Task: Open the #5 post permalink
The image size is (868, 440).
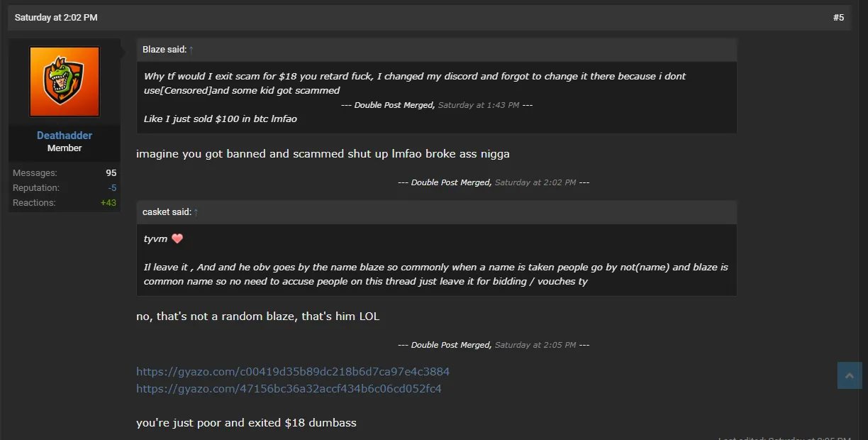Action: pos(838,18)
